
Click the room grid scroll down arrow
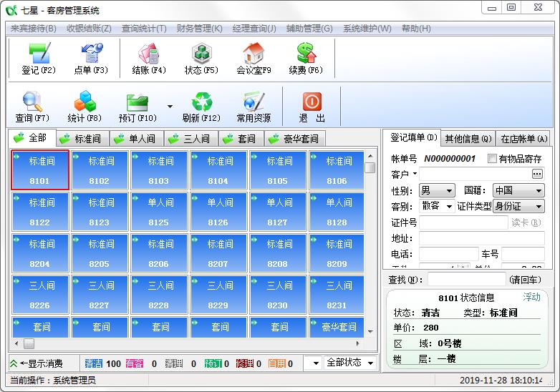(370, 332)
